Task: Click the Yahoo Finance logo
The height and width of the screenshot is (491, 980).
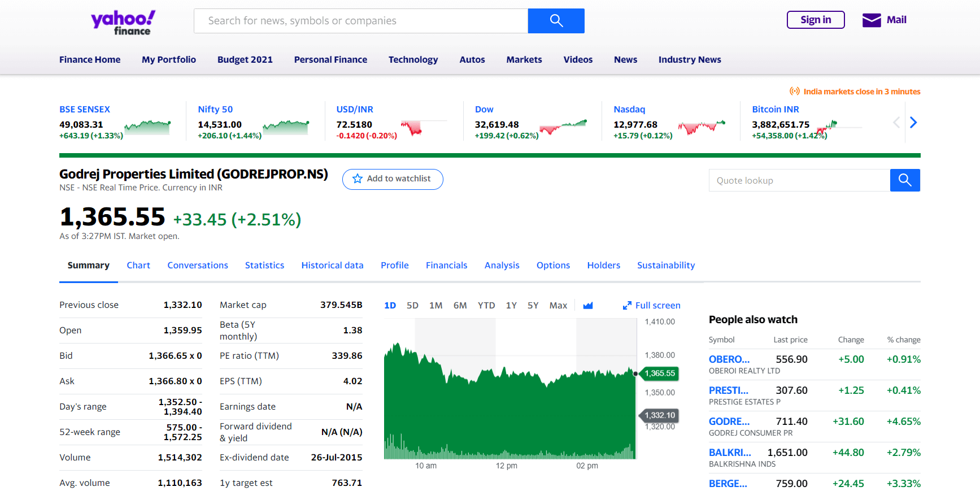Action: click(x=123, y=23)
